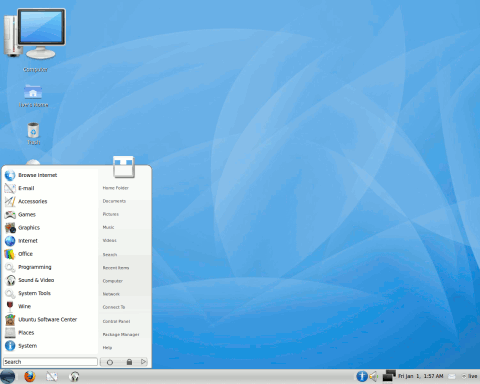Screen dimensions: 480x384
Task: Click the volume speaker tray icon
Action: coord(374,376)
